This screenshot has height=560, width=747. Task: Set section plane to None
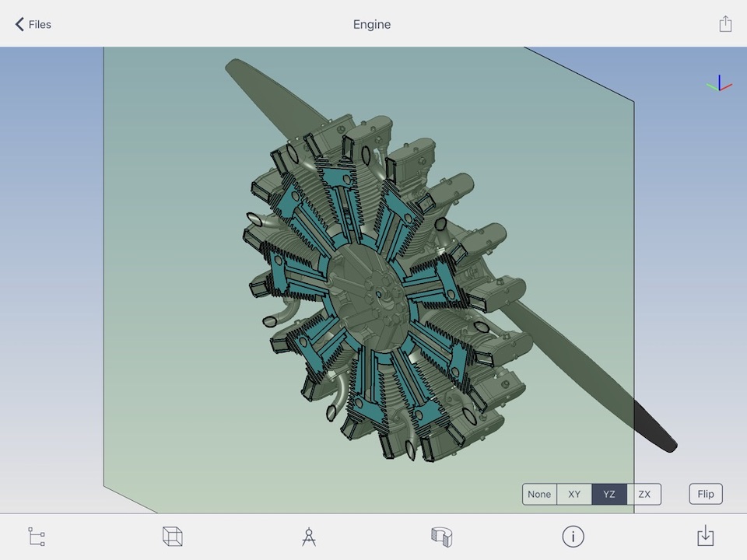pos(539,495)
